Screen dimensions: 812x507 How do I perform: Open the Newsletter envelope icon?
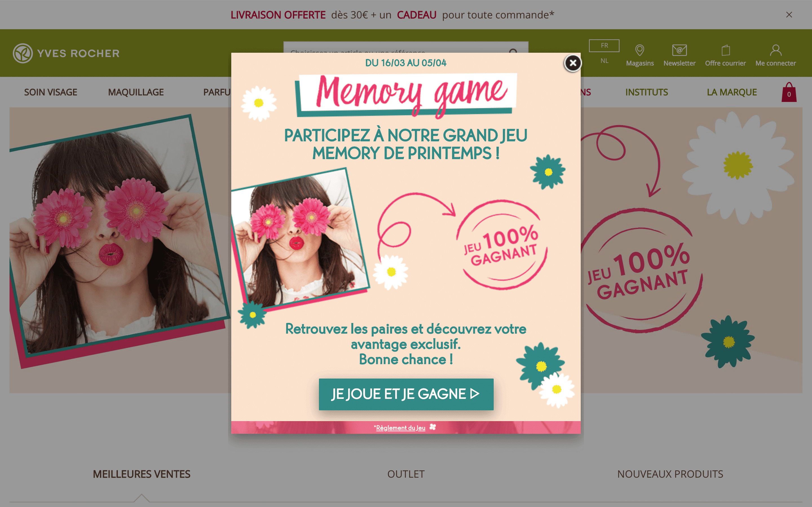[x=679, y=50]
